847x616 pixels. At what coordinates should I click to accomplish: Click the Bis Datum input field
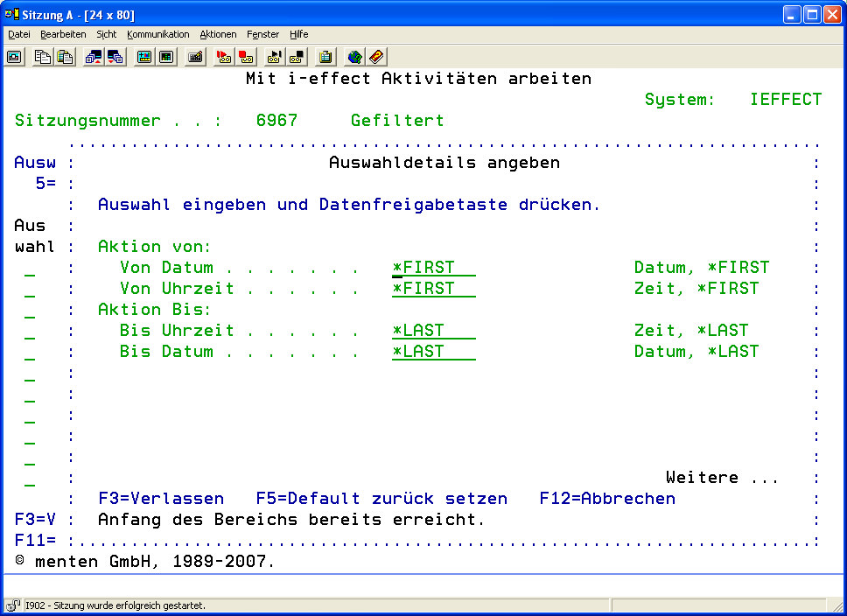pyautogui.click(x=433, y=352)
